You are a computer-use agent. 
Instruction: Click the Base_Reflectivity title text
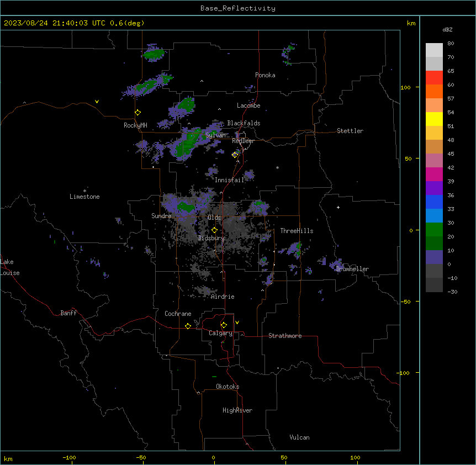tap(238, 8)
